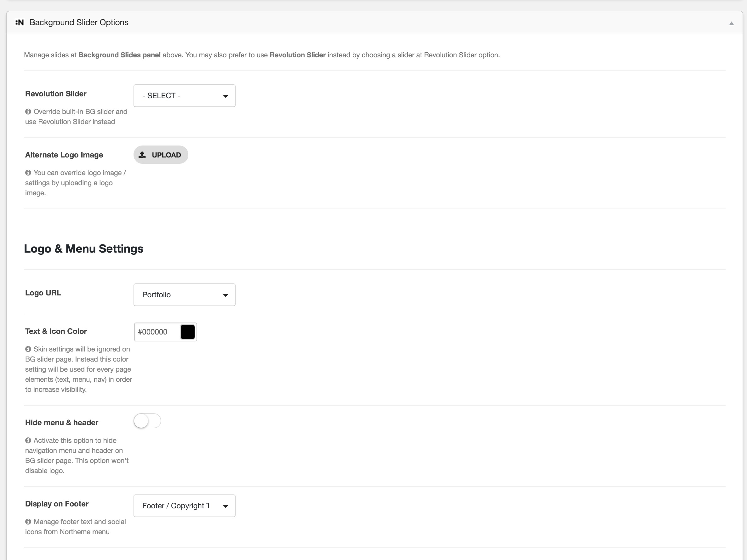This screenshot has height=560, width=747.
Task: Toggle the Hide menu & header switch
Action: 147,421
